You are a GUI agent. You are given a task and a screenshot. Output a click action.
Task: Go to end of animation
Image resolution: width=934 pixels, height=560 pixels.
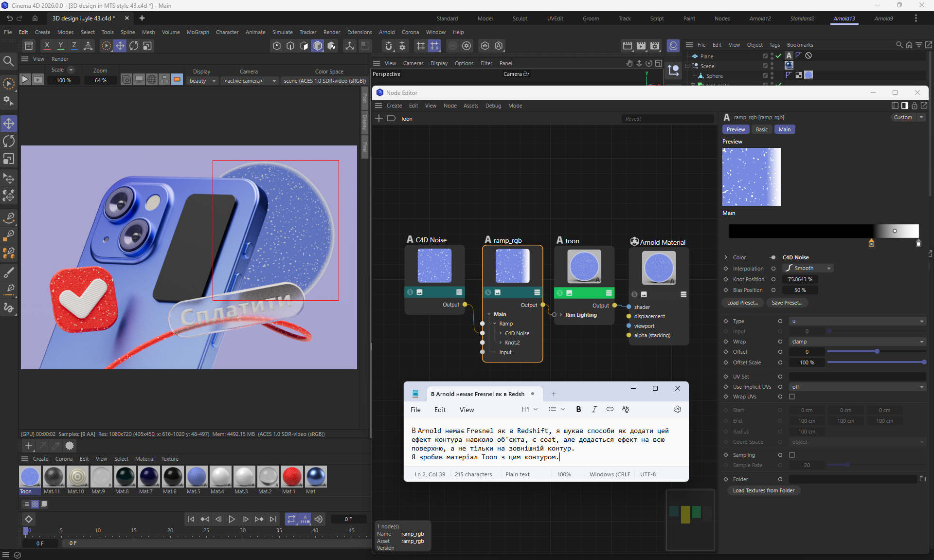click(x=273, y=519)
